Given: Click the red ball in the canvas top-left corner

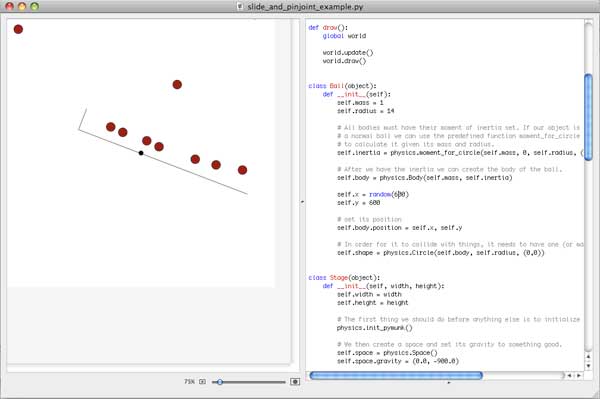Looking at the screenshot, I should click(18, 29).
